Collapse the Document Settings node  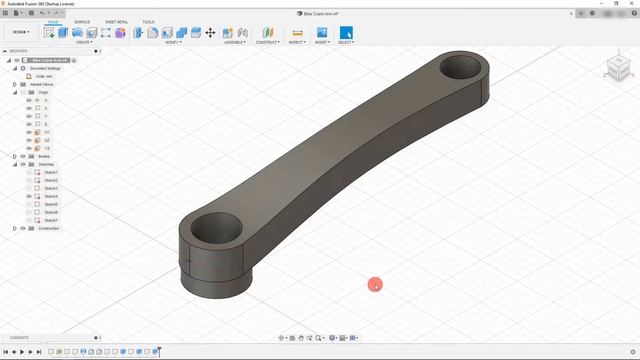15,68
